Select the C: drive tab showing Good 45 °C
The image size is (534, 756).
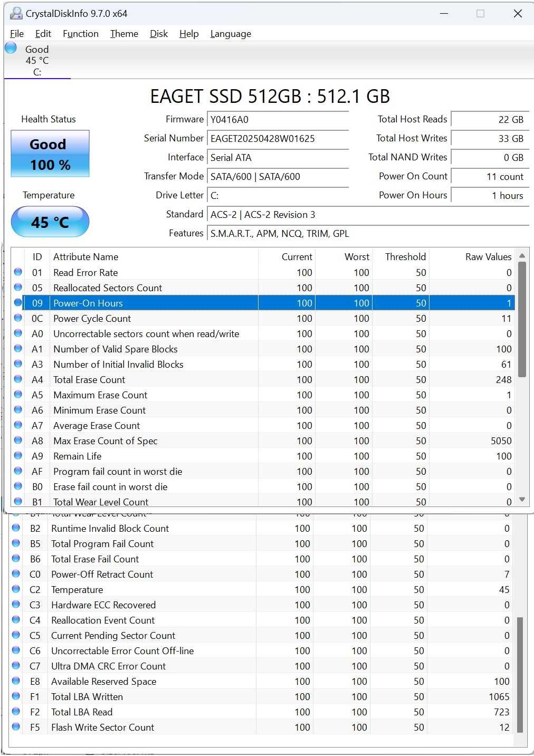(x=37, y=60)
